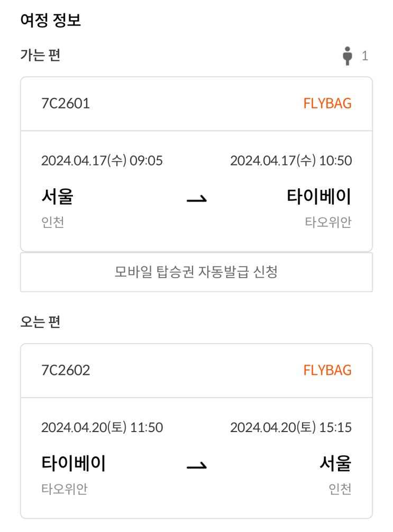Click the return flight direction arrow
The height and width of the screenshot is (532, 393).
(x=196, y=466)
